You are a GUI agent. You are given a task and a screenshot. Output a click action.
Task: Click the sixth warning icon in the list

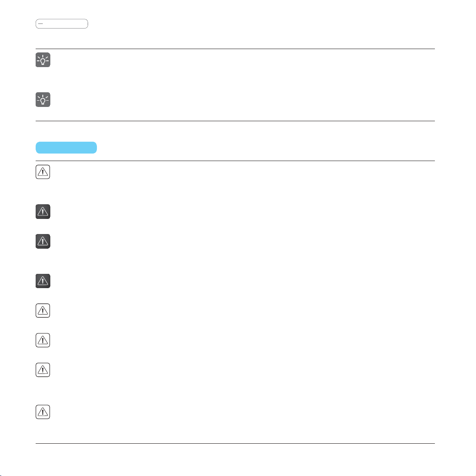(43, 340)
